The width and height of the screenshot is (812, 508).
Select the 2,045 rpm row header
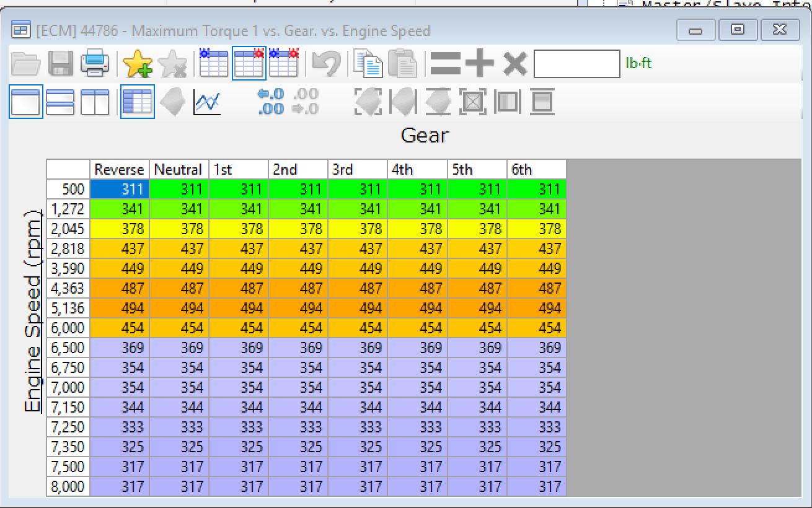tap(68, 229)
